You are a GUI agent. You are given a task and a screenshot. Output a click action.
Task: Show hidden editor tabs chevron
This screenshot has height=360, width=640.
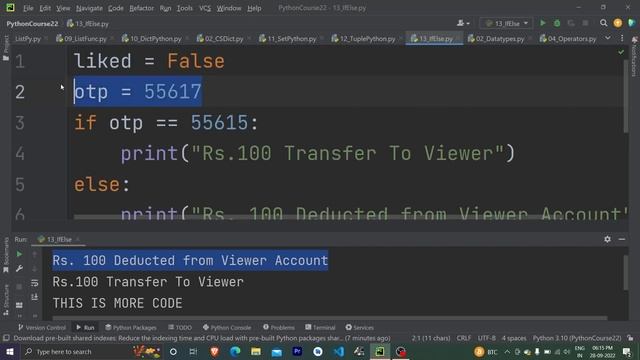point(608,38)
